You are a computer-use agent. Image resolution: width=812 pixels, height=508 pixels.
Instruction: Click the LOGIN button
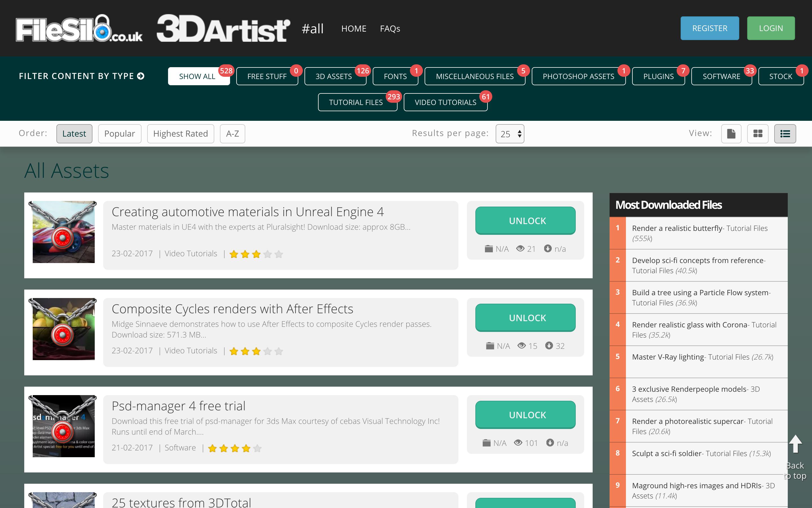point(771,28)
